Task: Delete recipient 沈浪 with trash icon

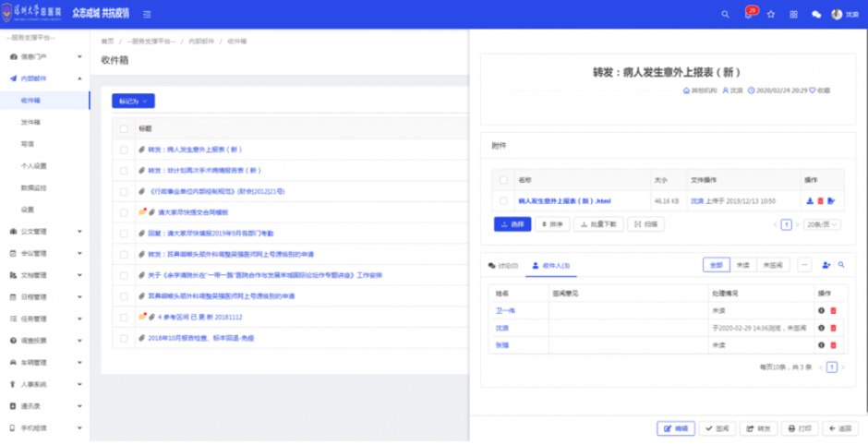Action: click(833, 329)
